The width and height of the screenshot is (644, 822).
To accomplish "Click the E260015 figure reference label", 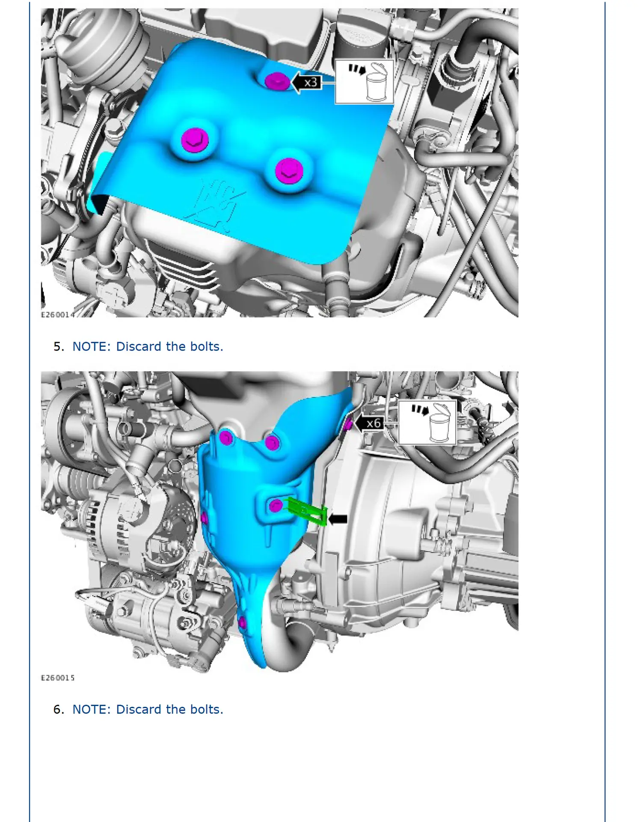I will click(57, 678).
